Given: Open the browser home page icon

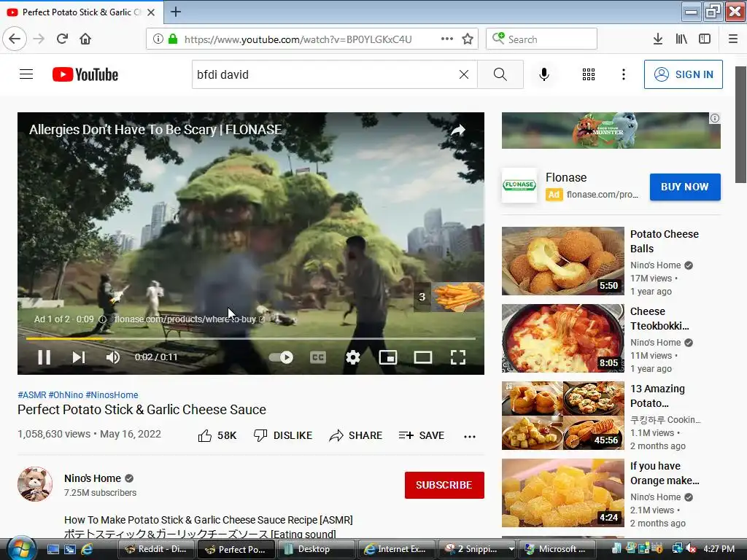Looking at the screenshot, I should click(x=85, y=39).
